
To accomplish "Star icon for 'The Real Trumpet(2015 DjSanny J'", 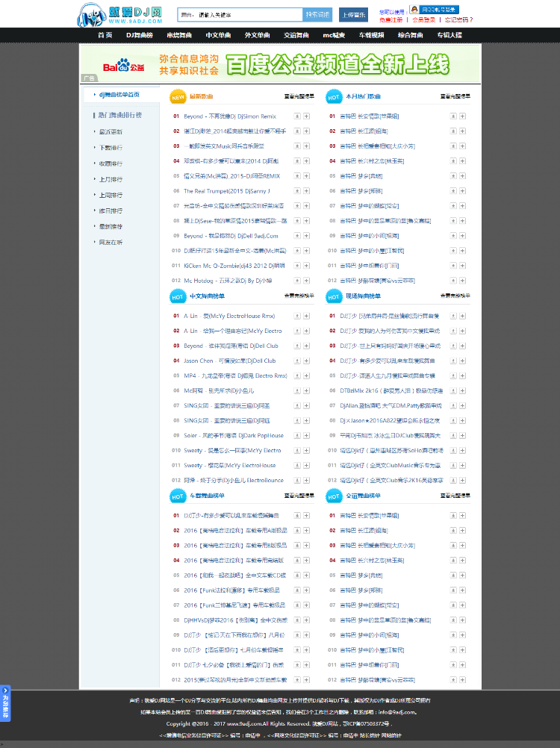I will (297, 191).
